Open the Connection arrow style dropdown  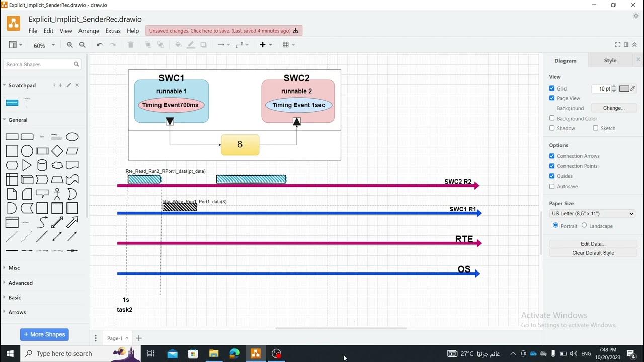223,45
